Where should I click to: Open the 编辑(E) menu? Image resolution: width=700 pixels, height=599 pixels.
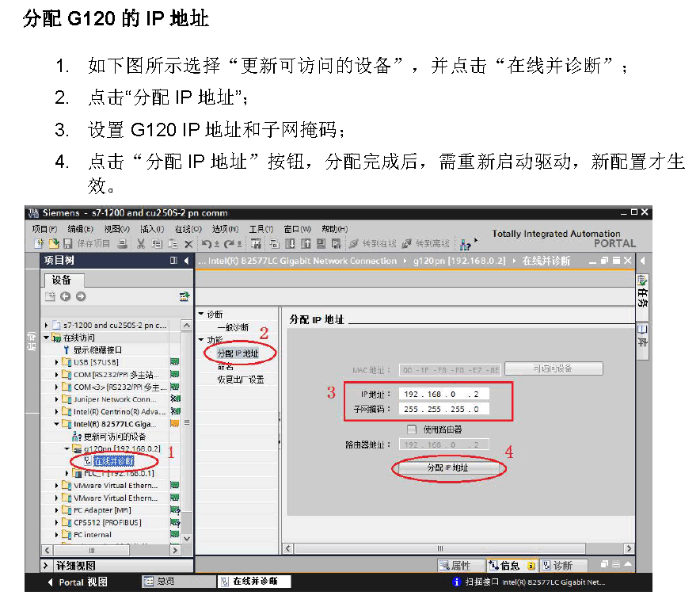tap(80, 229)
